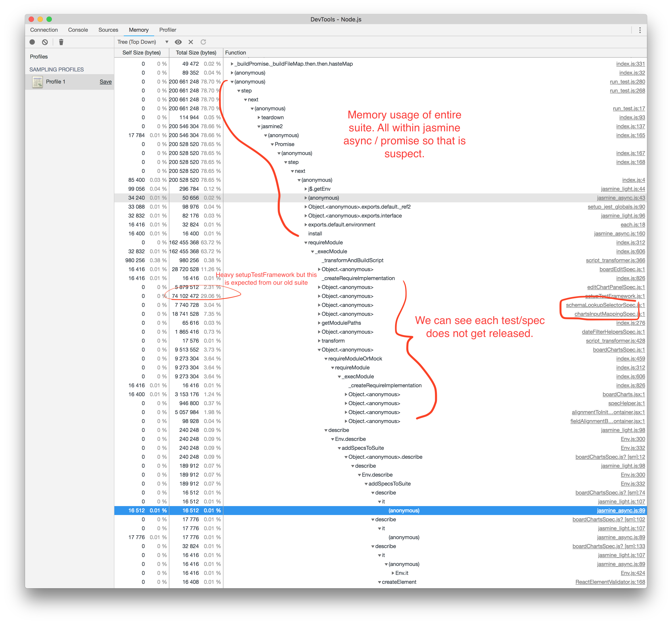
Task: Click the X clear icon in toolbar
Action: (x=191, y=42)
